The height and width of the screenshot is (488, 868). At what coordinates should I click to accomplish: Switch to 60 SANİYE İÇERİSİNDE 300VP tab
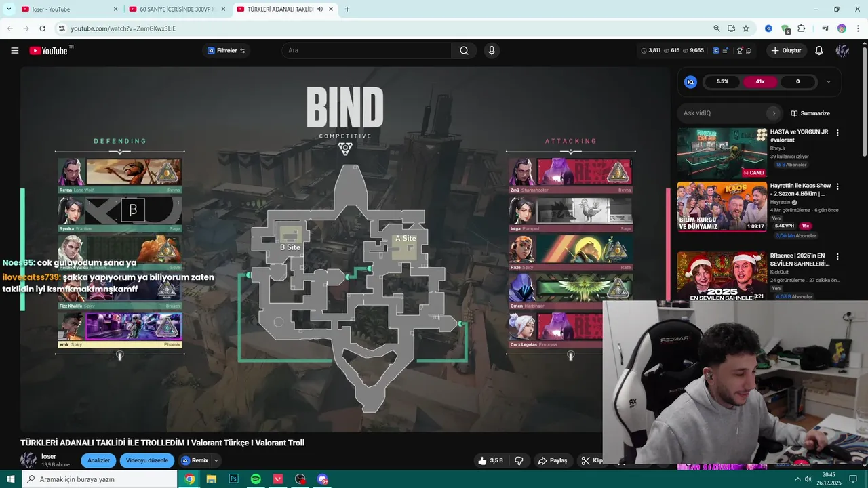[x=178, y=9]
